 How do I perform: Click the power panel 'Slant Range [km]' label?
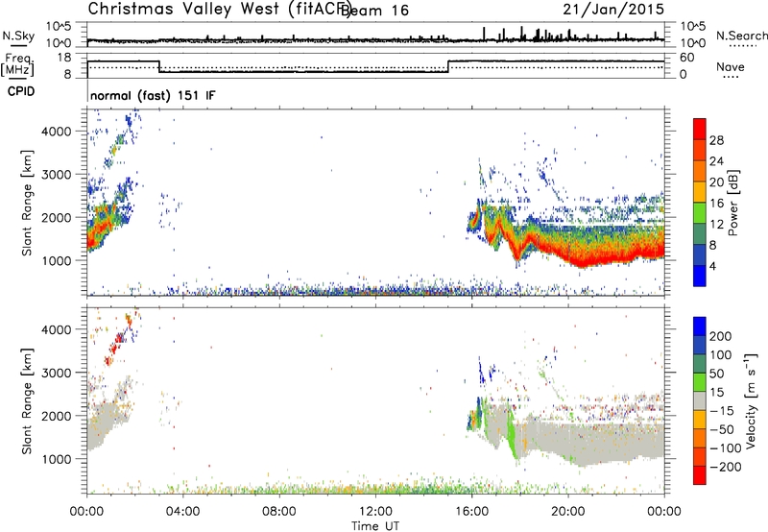pyautogui.click(x=27, y=203)
